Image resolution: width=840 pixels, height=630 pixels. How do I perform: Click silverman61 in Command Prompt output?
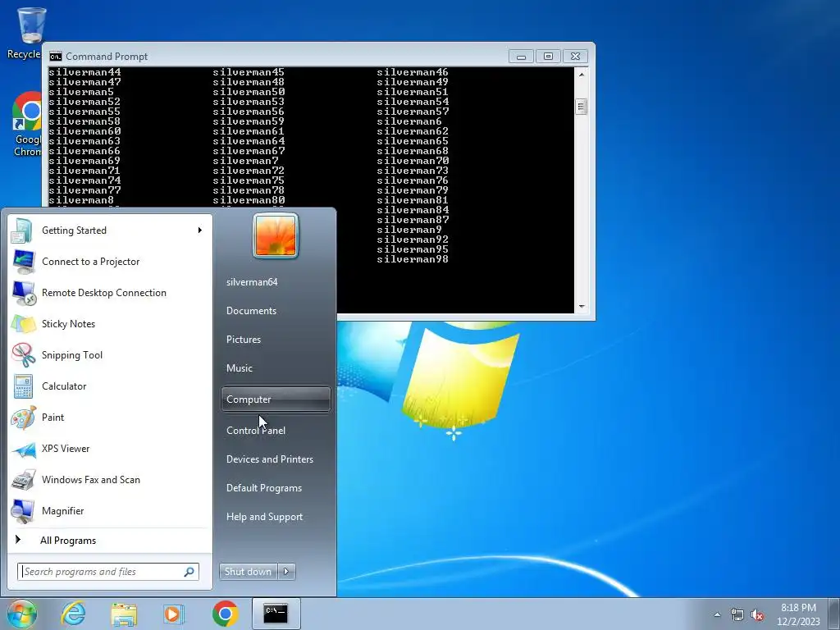click(x=249, y=131)
